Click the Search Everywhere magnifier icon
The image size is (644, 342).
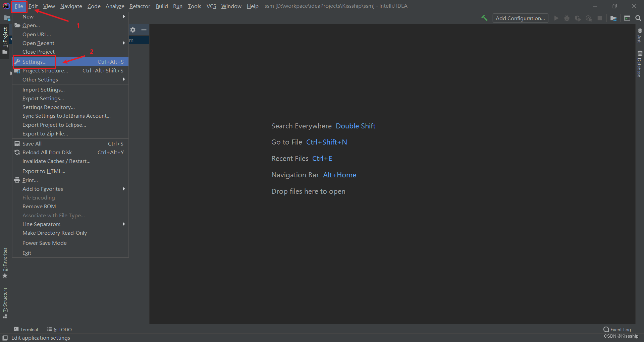coord(638,18)
